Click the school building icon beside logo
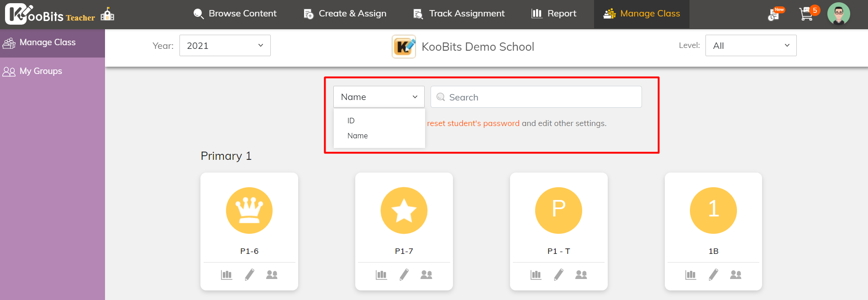Image resolution: width=868 pixels, height=300 pixels. point(108,14)
